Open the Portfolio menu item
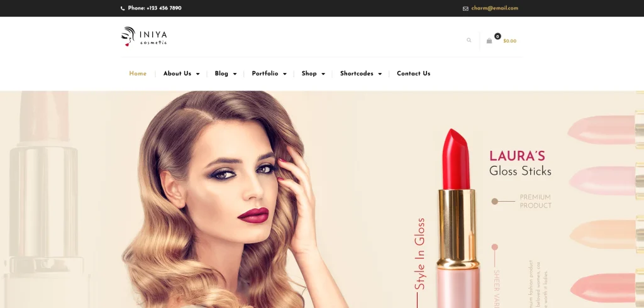This screenshot has height=308, width=644. [x=265, y=74]
